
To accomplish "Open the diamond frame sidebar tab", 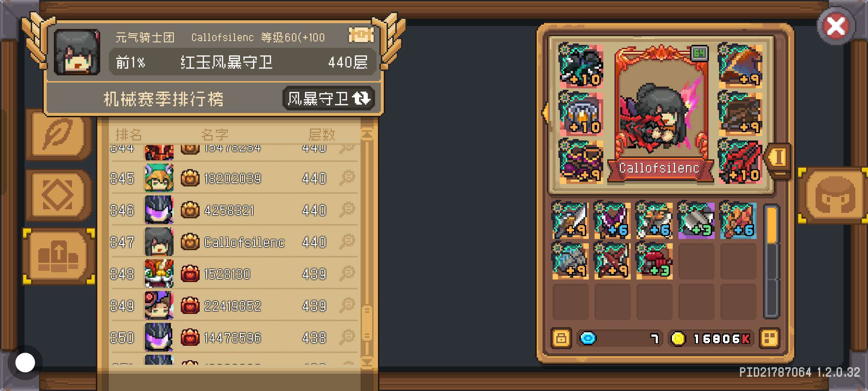I will pyautogui.click(x=58, y=195).
